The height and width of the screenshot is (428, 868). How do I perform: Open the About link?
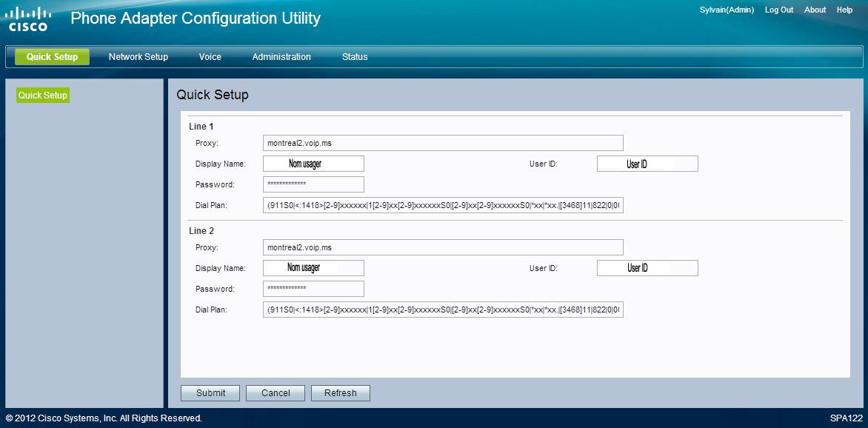pyautogui.click(x=815, y=10)
